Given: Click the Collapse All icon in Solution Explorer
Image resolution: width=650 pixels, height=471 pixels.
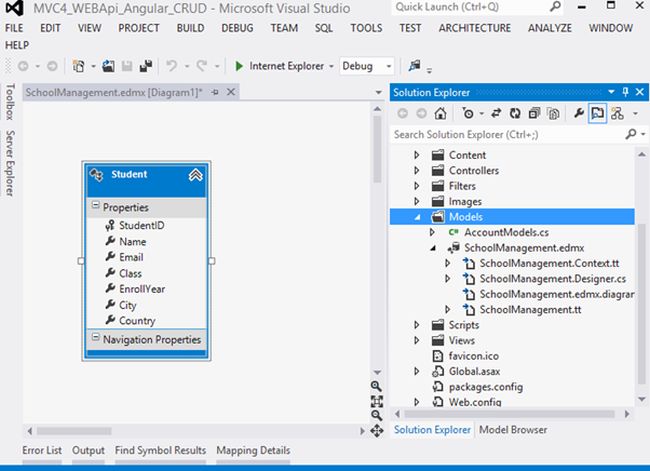Looking at the screenshot, I should tap(534, 113).
